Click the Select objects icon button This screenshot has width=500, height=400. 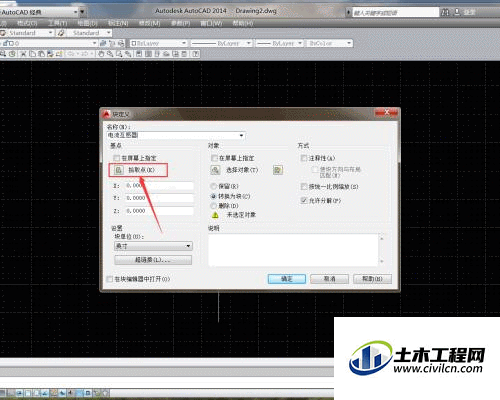point(215,170)
